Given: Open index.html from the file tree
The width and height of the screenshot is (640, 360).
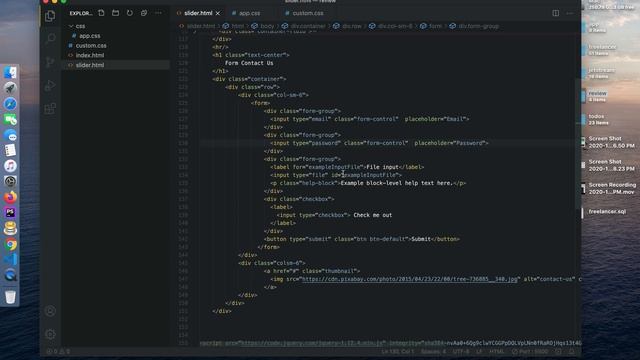Looking at the screenshot, I should 116,55.
